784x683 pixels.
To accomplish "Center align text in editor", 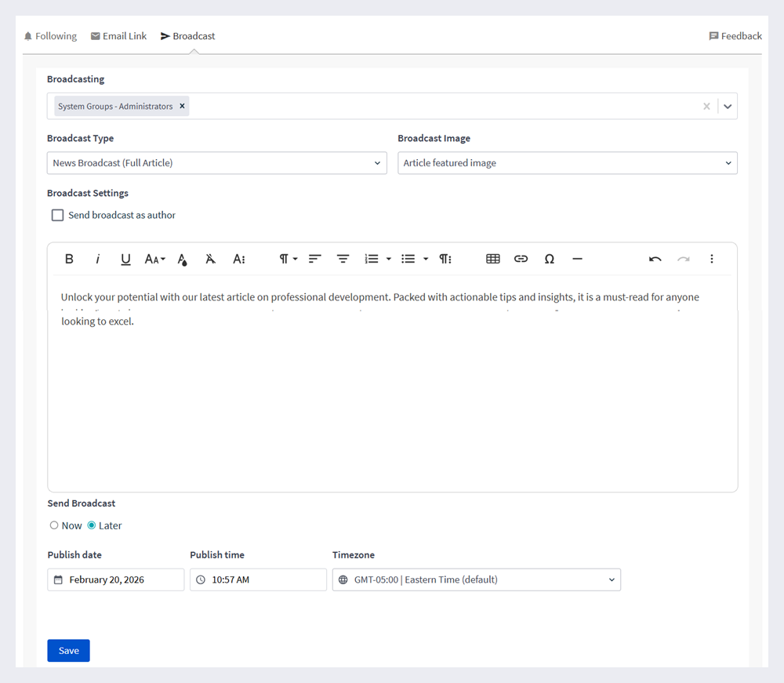I will (343, 259).
